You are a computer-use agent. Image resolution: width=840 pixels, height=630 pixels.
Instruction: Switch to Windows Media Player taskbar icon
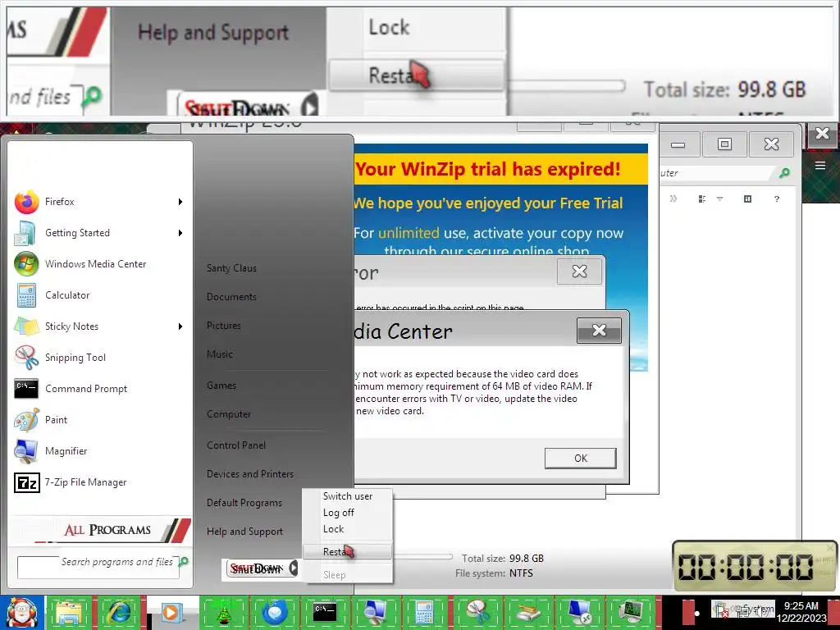(x=172, y=612)
